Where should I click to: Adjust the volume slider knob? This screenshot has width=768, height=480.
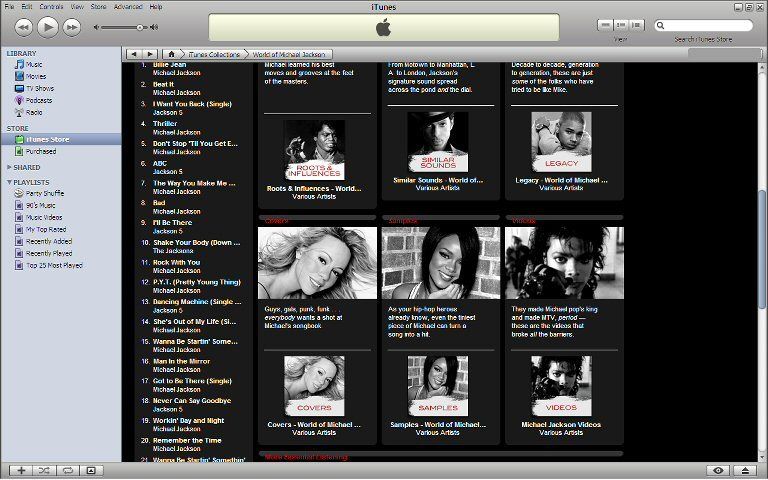point(140,27)
